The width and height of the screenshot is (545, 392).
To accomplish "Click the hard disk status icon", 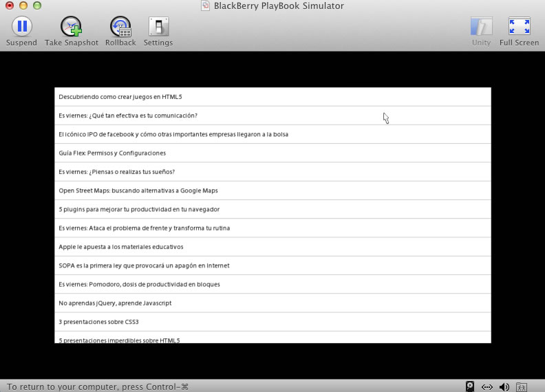I will point(470,386).
